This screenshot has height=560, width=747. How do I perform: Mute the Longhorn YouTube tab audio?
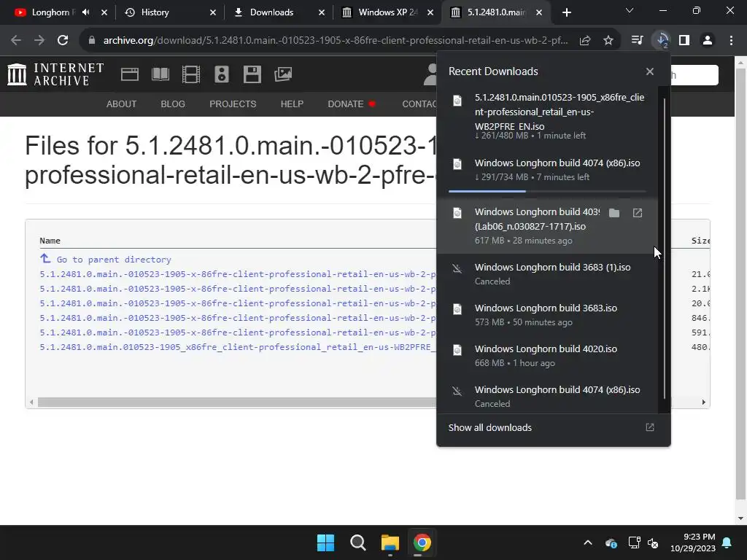pyautogui.click(x=86, y=12)
